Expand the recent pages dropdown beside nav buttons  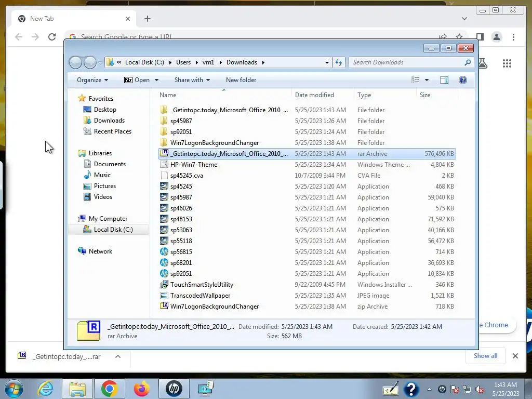click(x=100, y=63)
